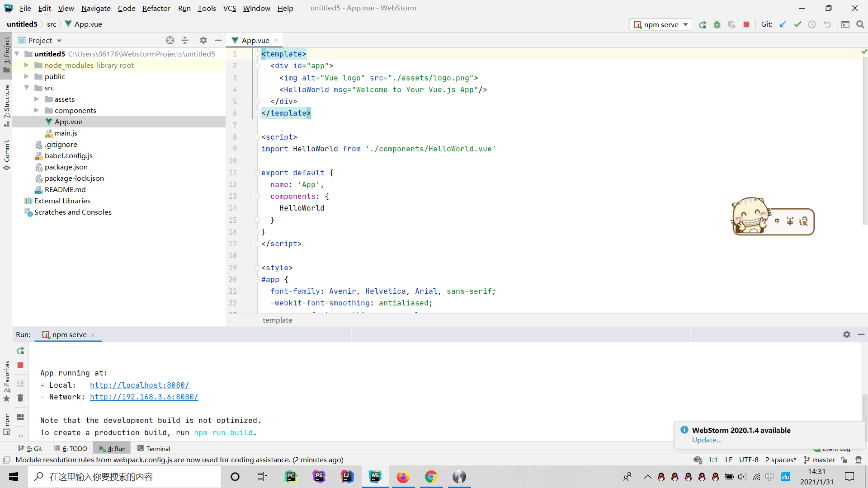Open Project panel settings gear icon
868x488 pixels.
coord(203,40)
